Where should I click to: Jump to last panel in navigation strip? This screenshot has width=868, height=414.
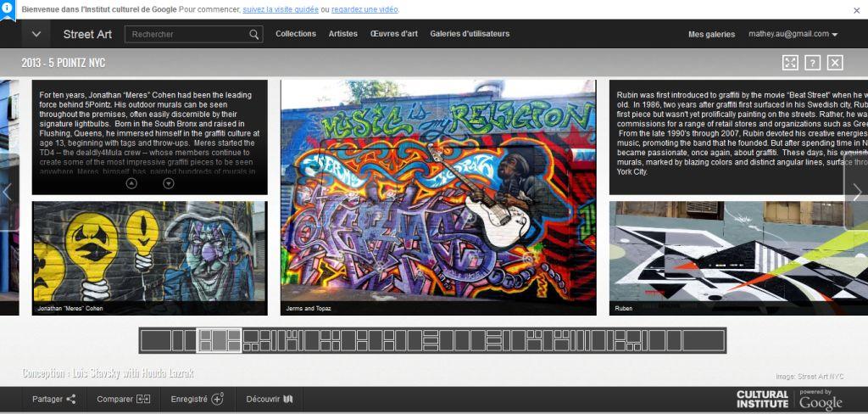(x=704, y=340)
